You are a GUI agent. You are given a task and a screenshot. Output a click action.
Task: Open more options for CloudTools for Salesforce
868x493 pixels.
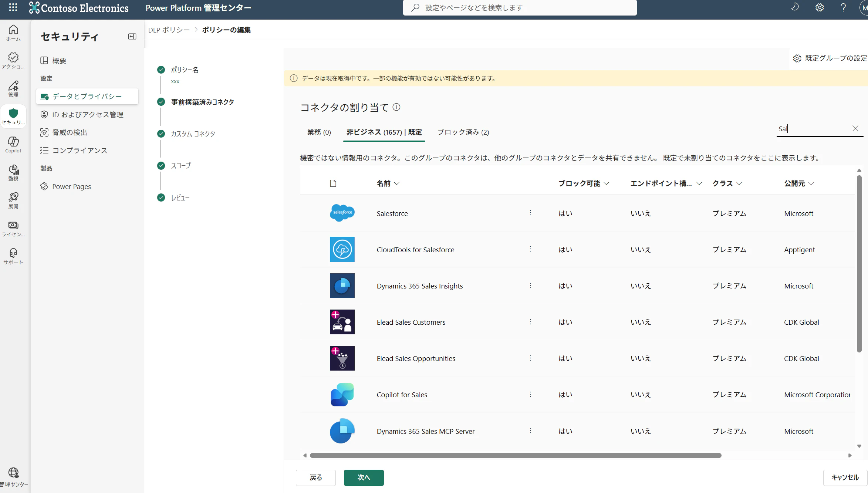tap(530, 249)
